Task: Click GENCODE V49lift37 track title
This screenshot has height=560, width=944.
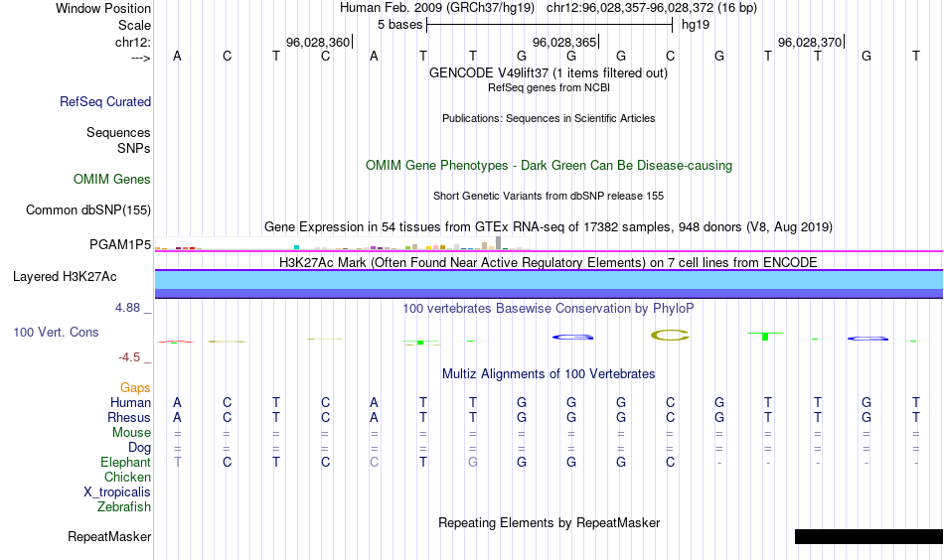Action: (548, 72)
